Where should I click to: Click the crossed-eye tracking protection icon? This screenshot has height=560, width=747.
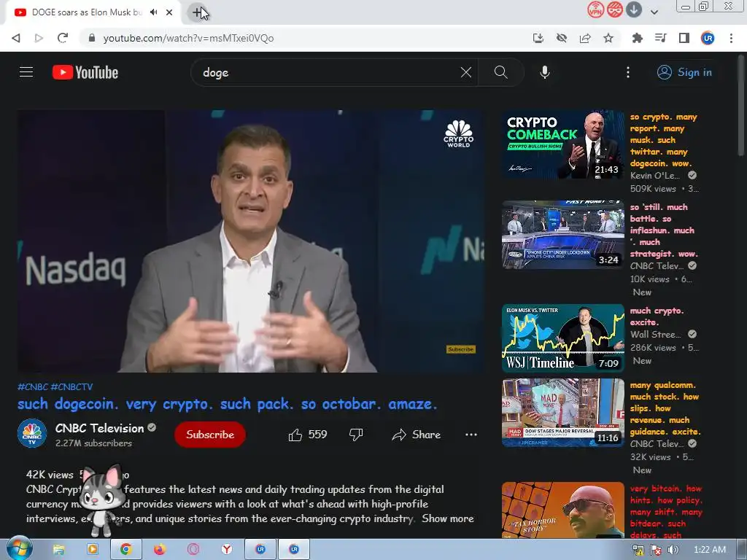point(562,38)
